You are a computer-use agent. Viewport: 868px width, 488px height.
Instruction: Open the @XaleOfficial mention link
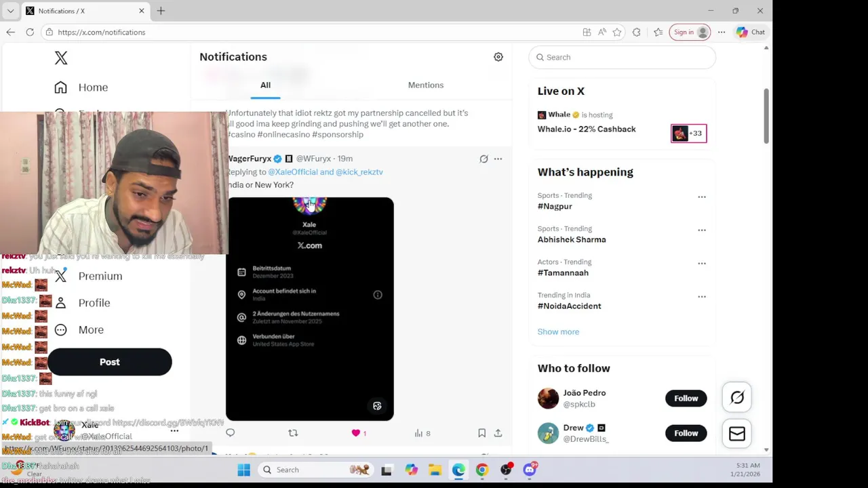[x=293, y=172]
